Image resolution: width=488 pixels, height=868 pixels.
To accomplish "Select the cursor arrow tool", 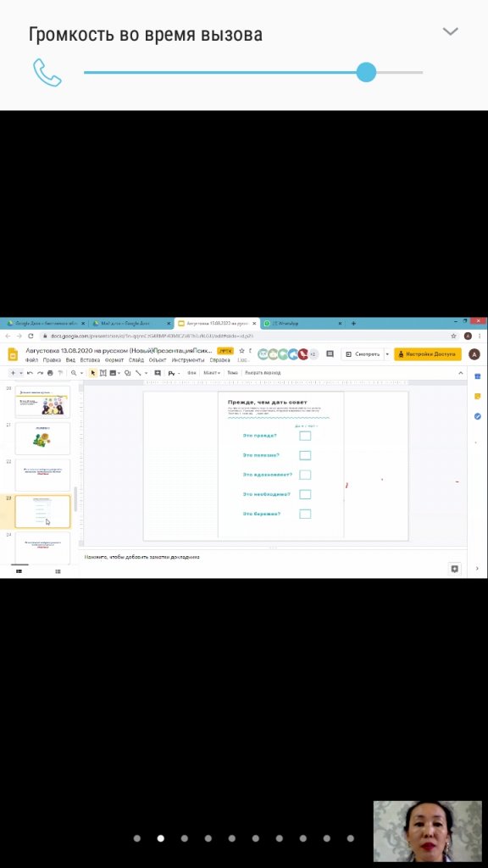I will 92,373.
